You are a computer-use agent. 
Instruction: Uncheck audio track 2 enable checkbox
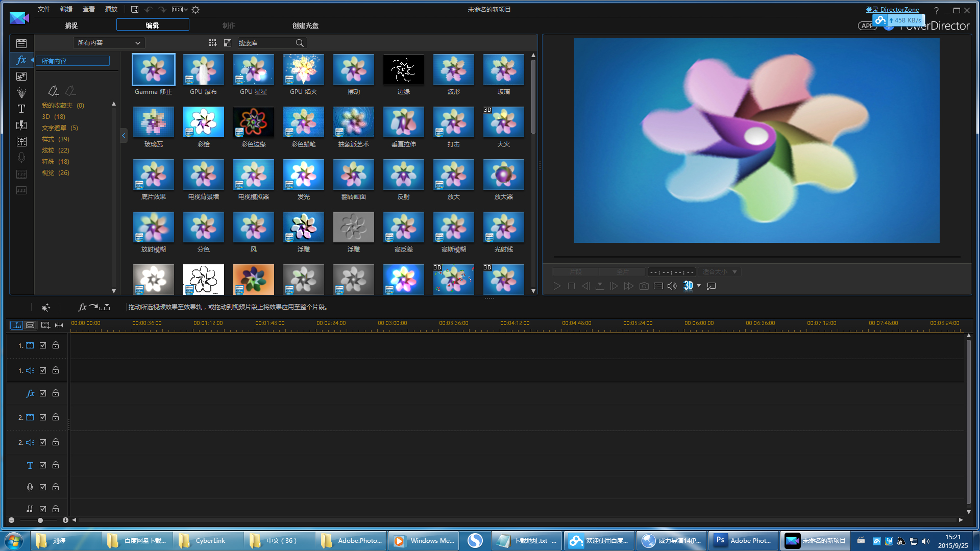point(43,442)
